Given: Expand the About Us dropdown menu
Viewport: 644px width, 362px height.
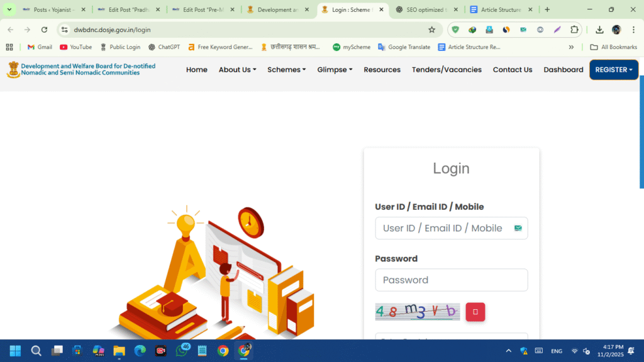Looking at the screenshot, I should [x=237, y=70].
